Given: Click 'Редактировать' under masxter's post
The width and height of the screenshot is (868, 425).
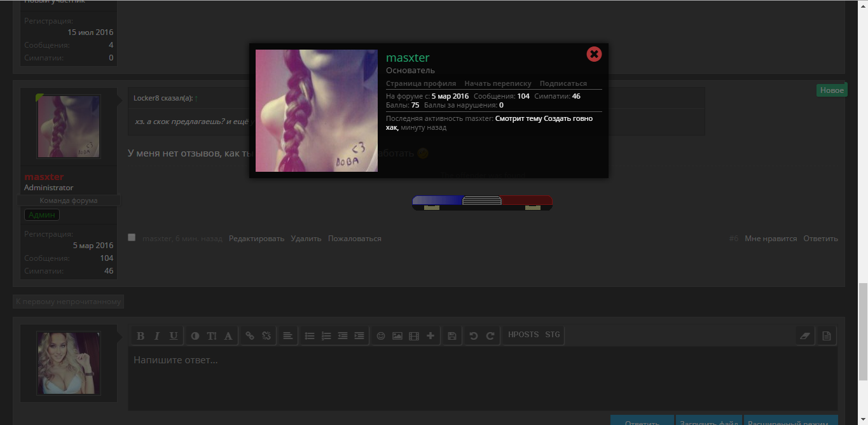Looking at the screenshot, I should 256,239.
